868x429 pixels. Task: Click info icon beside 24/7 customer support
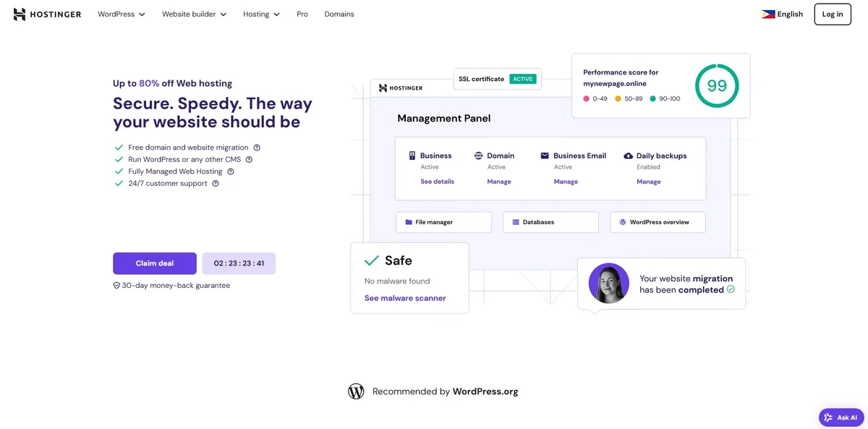[216, 184]
